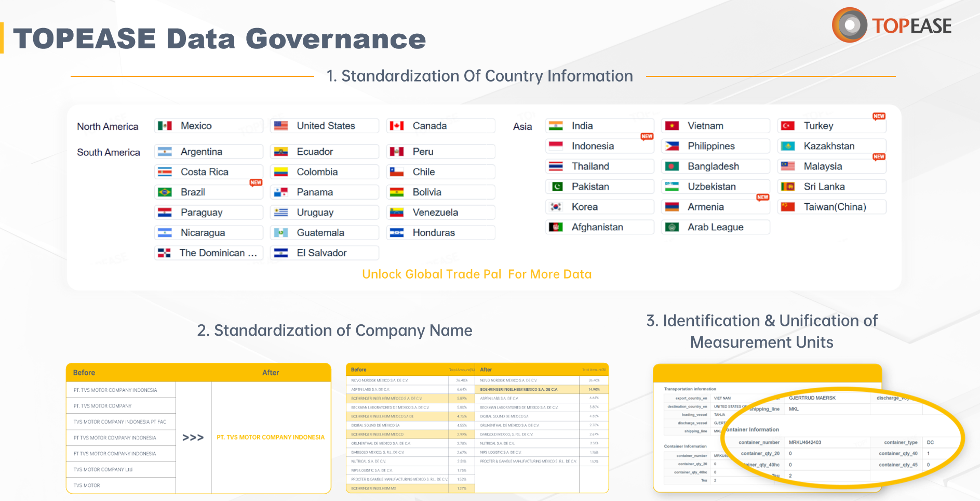
Task: Select the Ecuador country entry
Action: [325, 152]
